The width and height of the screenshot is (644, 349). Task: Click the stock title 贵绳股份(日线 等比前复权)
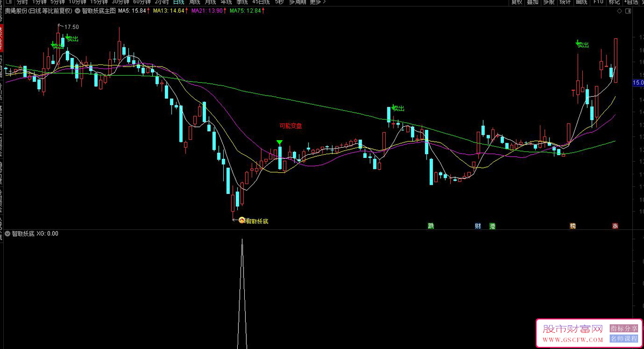(39, 10)
